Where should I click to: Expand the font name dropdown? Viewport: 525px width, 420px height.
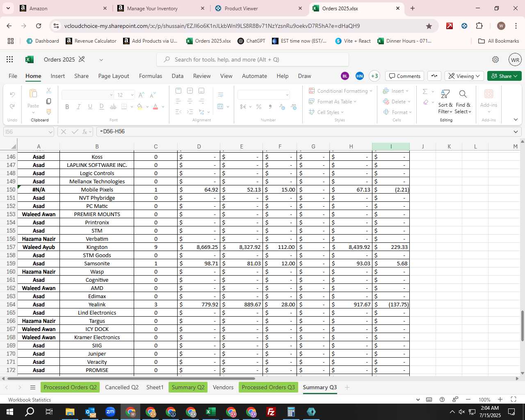coord(111,95)
